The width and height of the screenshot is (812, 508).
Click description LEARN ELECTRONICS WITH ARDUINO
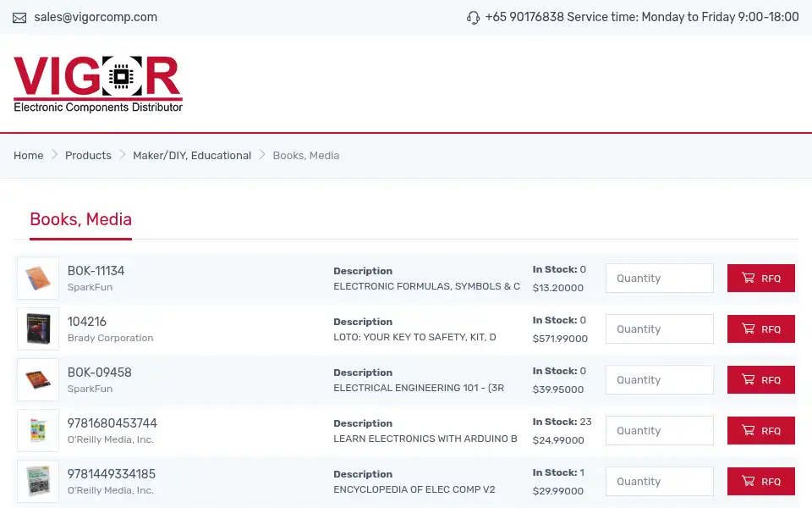coord(425,439)
